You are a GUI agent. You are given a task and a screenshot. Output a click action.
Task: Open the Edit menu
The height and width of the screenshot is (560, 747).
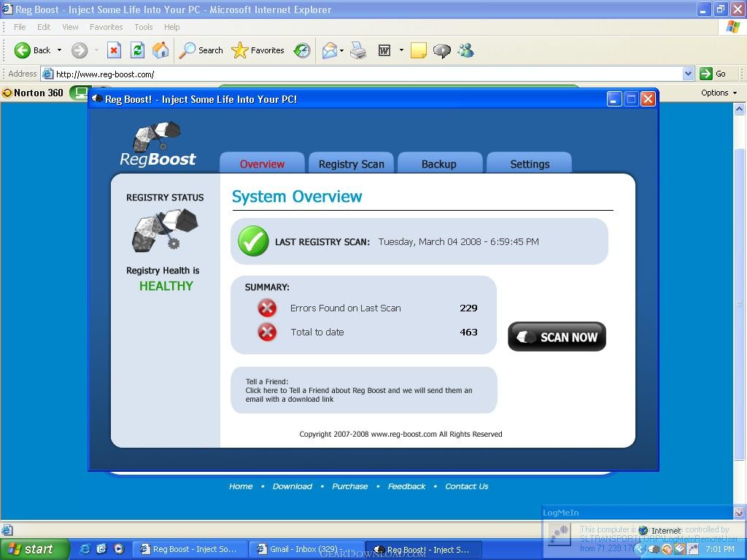tap(44, 27)
